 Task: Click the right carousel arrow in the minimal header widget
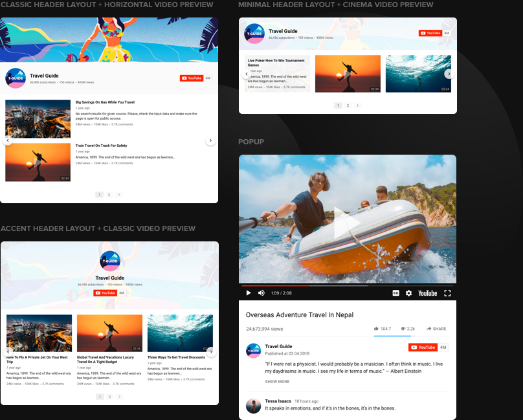[x=449, y=74]
